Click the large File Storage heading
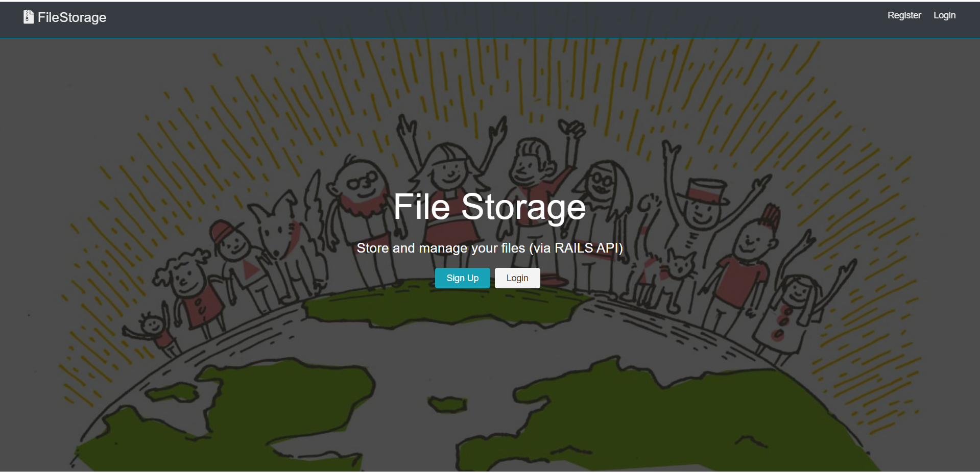Image resolution: width=980 pixels, height=473 pixels. (489, 207)
